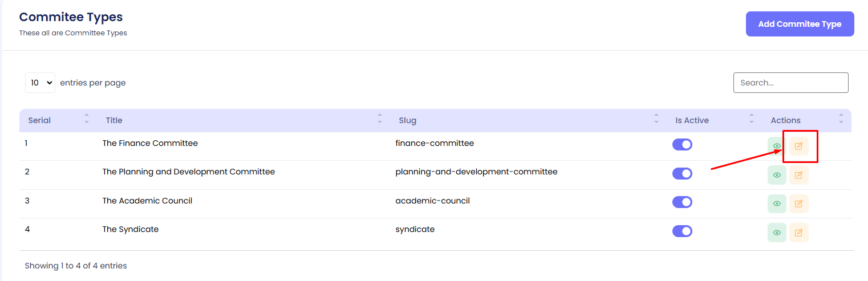This screenshot has width=868, height=281.
Task: Click the Search input field
Action: [x=790, y=83]
